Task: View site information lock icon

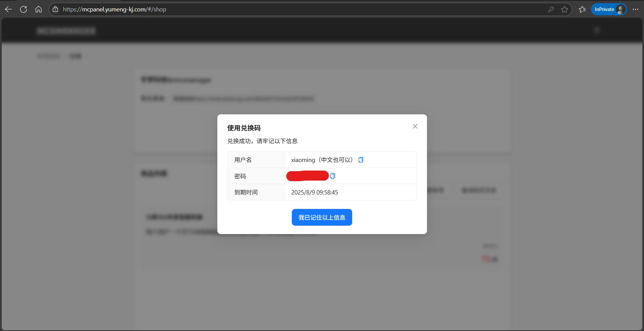Action: tap(56, 9)
